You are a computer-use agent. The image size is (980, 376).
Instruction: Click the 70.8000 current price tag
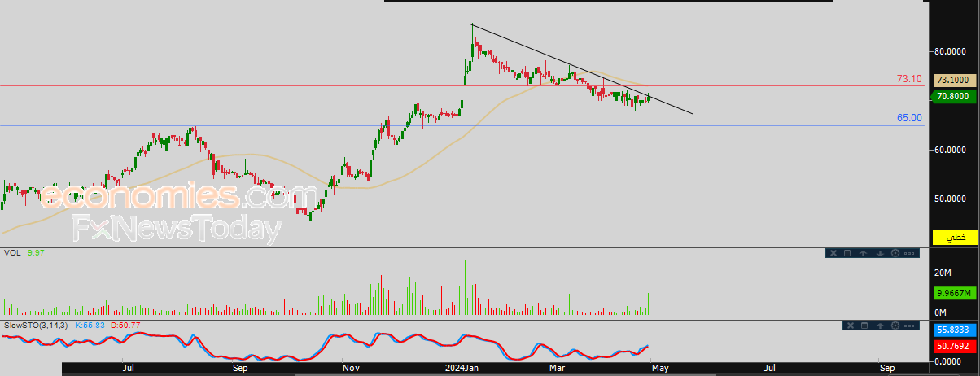[x=955, y=96]
